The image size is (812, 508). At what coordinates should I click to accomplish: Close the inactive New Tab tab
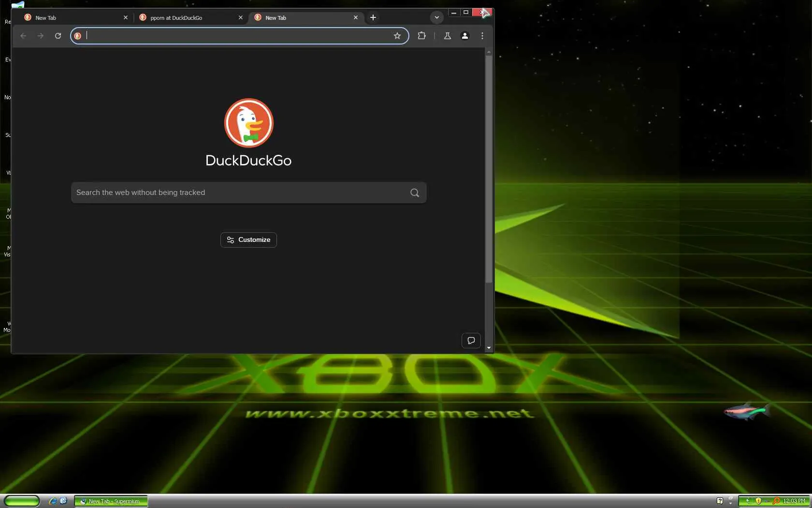coord(126,17)
